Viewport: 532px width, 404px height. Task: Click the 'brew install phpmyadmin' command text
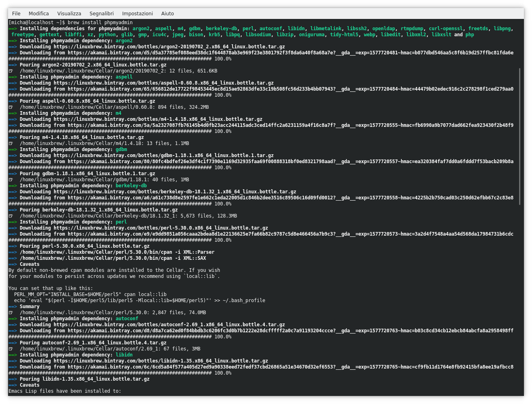pyautogui.click(x=100, y=23)
